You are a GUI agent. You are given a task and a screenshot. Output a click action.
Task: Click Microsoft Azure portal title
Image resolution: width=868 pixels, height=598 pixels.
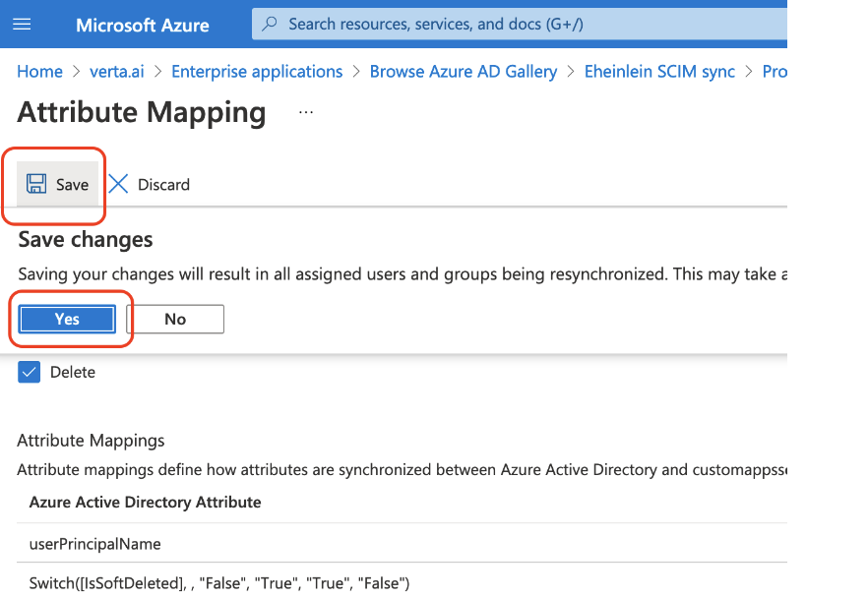[x=143, y=25]
